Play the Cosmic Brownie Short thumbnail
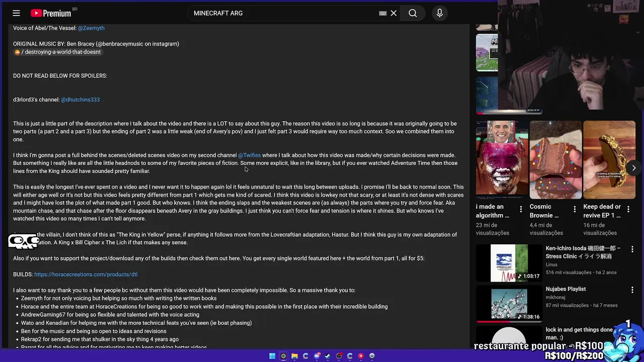644x362 pixels. (x=555, y=160)
